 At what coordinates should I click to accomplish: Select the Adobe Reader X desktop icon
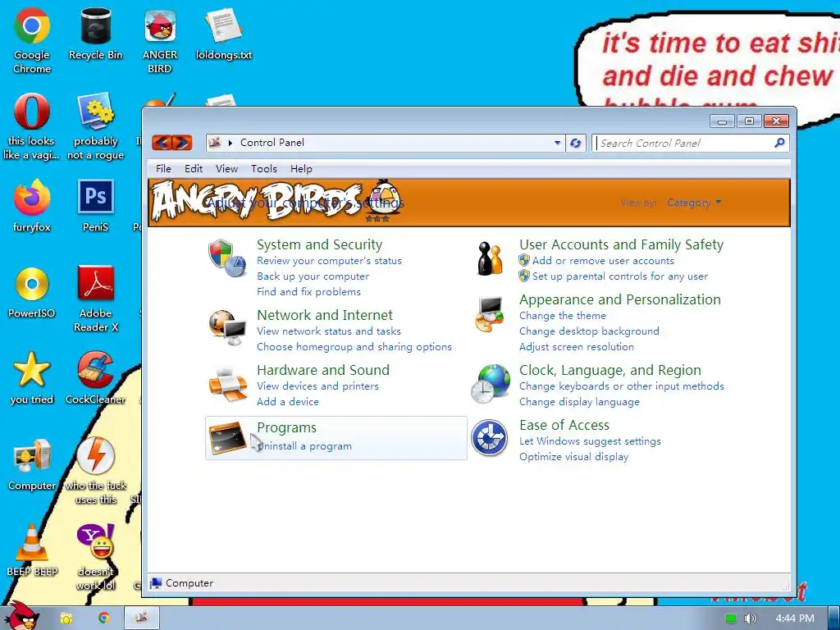click(95, 299)
